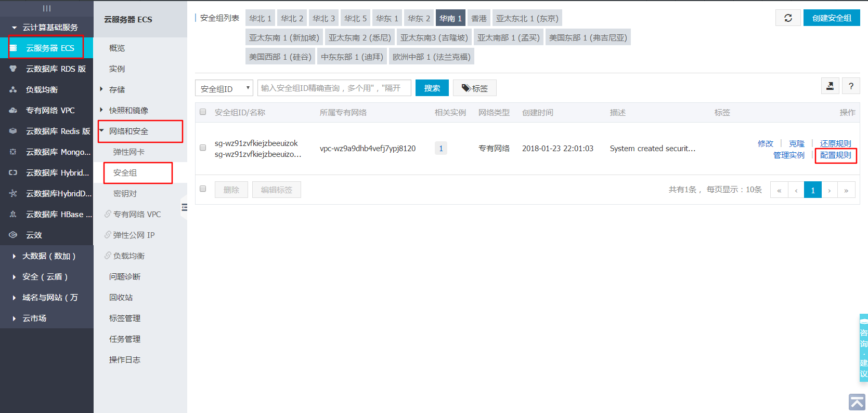Click the 还原规则 link
Screen dimensions: 868x413
click(x=836, y=143)
